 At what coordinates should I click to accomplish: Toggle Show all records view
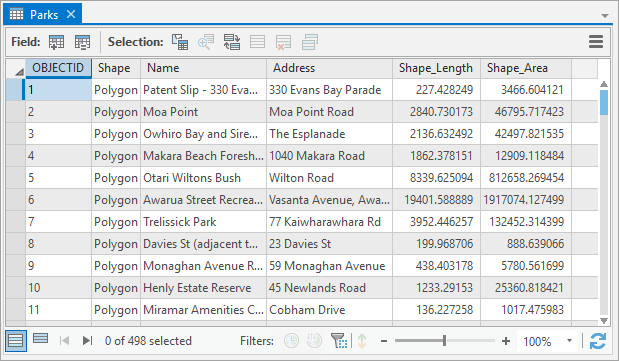[x=16, y=340]
